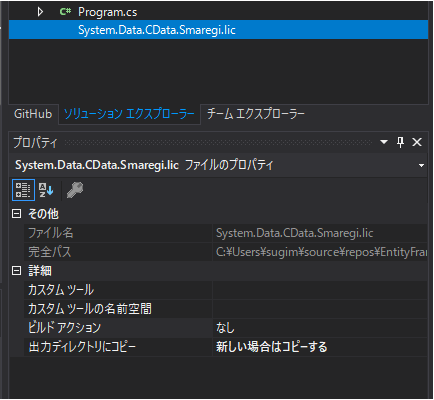Click the カスタム ツール value field
This screenshot has height=400, width=434.
point(320,290)
